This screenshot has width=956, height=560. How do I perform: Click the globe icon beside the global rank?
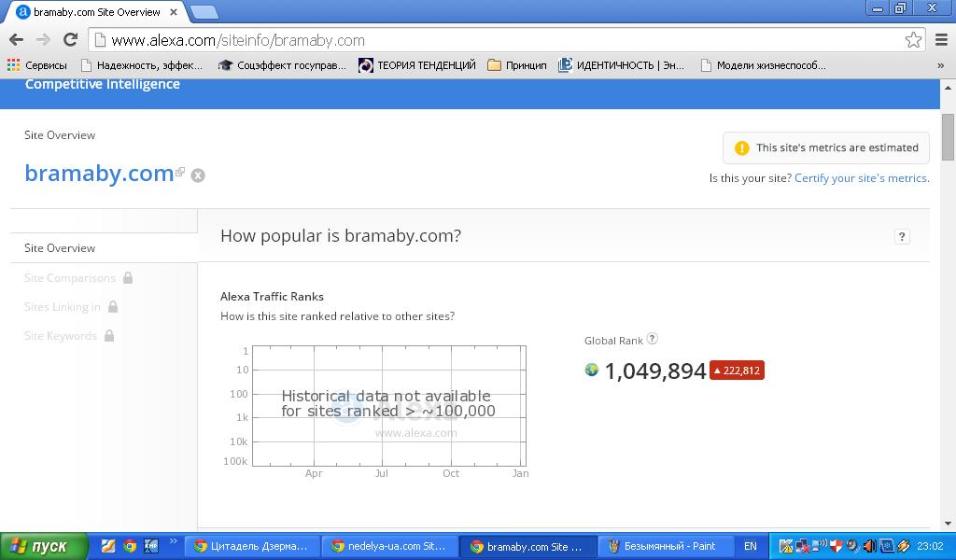[591, 370]
